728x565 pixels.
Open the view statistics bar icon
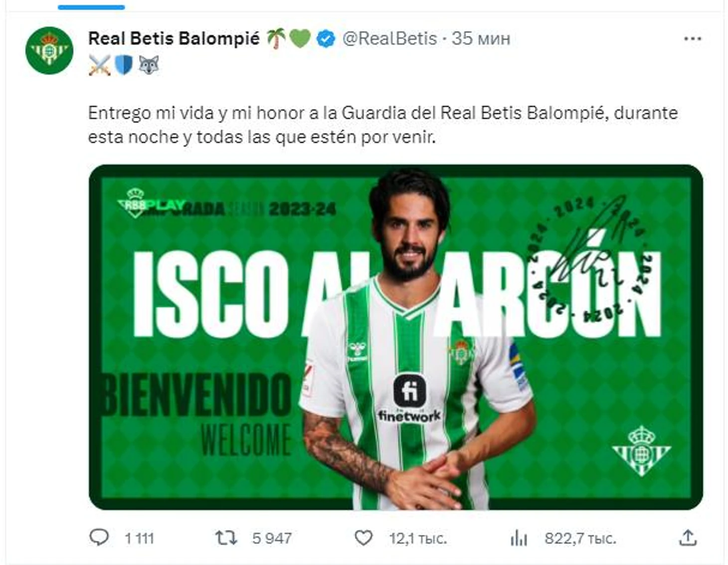pos(519,538)
